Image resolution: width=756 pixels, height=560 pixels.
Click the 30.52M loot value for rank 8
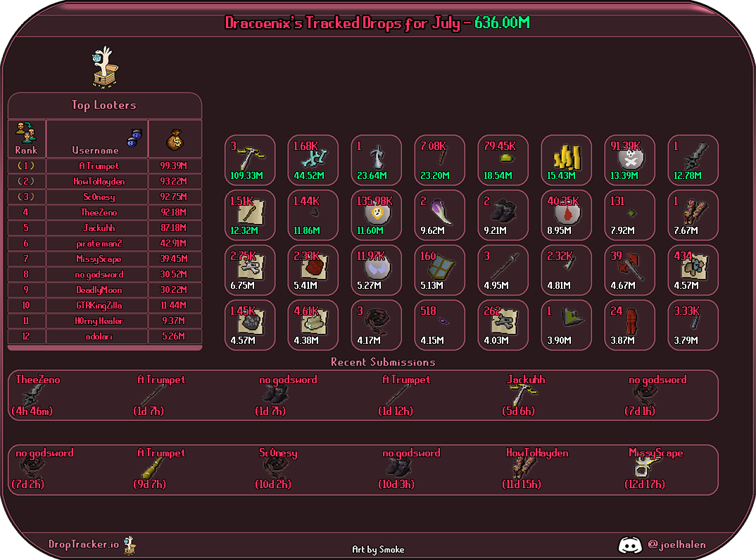pos(174,275)
